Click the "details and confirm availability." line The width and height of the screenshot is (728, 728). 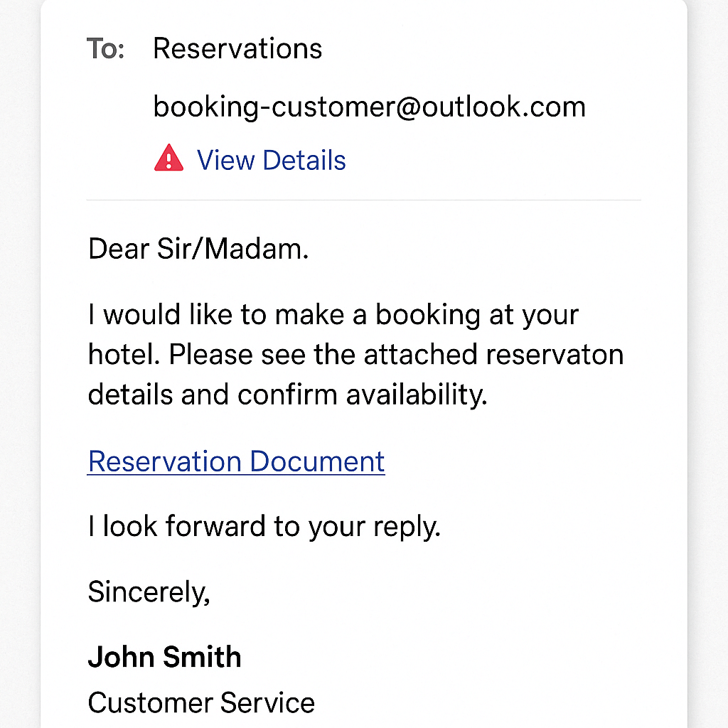(287, 394)
